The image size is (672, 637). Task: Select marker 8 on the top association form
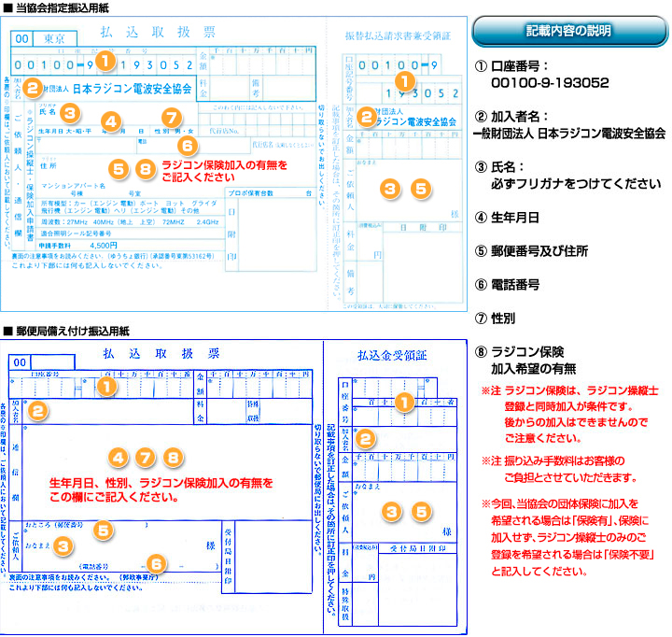(144, 169)
